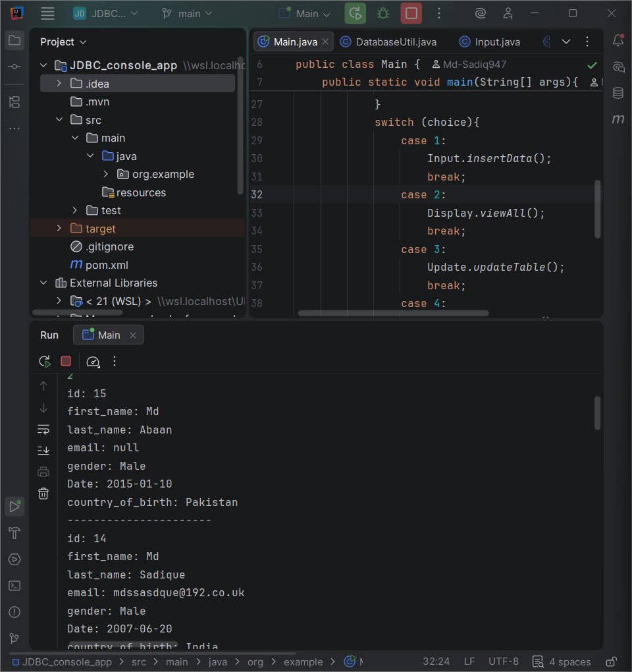Viewport: 632px width, 672px height.
Task: Open the Main run configuration dropdown
Action: coord(304,14)
